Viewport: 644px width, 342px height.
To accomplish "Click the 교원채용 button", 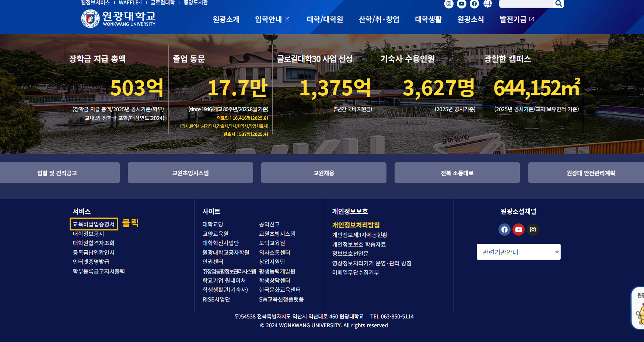I will pos(323,173).
